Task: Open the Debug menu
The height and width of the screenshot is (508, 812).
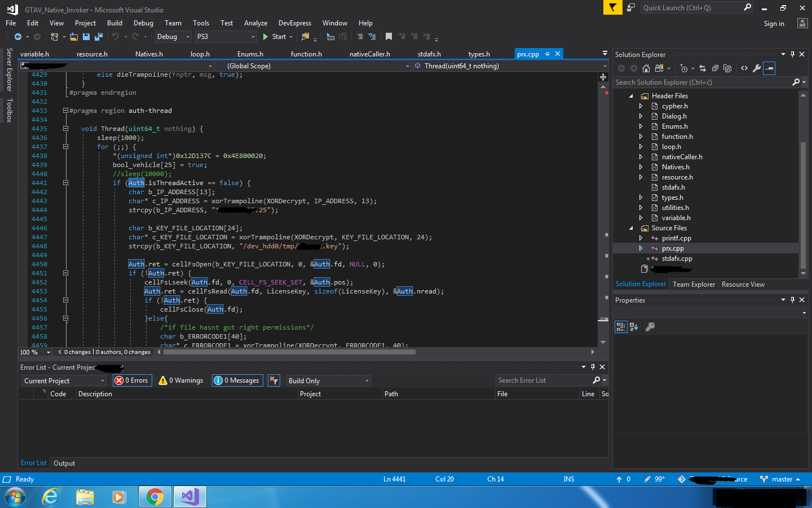Action: coord(143,23)
